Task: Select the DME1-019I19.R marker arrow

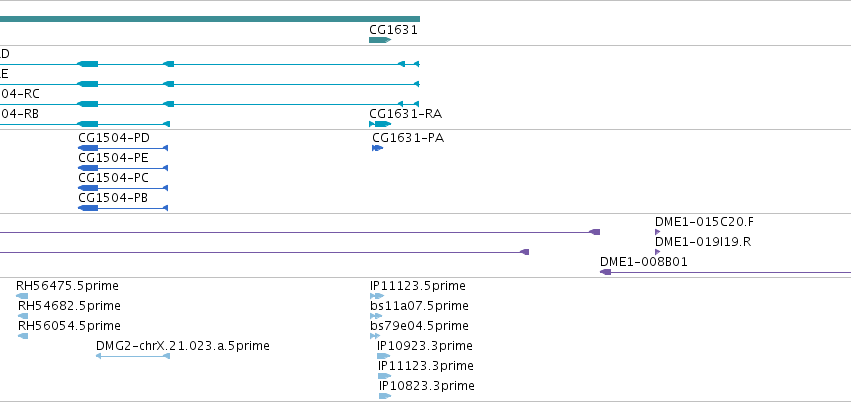Action: (x=658, y=252)
